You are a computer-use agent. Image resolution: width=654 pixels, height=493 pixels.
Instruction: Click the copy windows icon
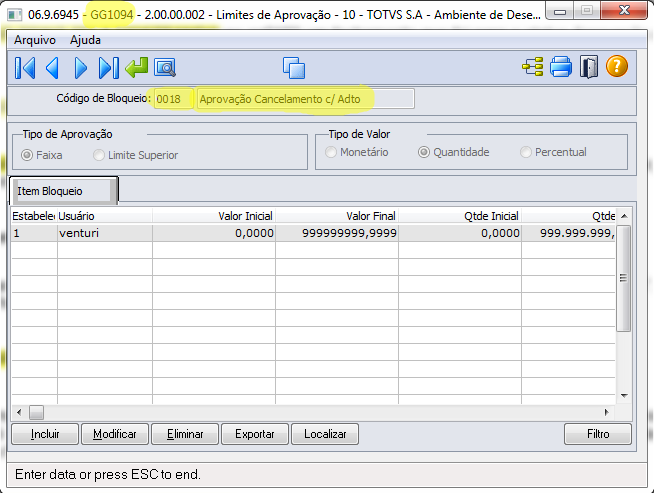point(294,68)
